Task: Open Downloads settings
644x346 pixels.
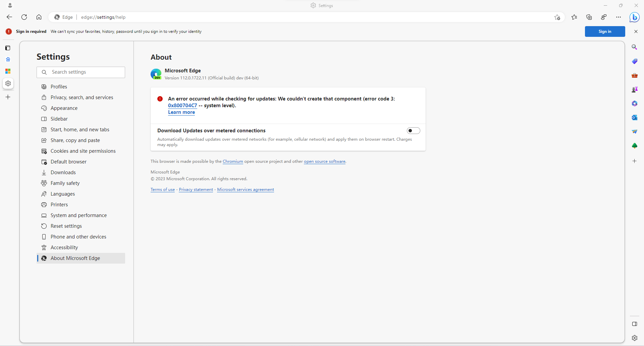Action: (x=81, y=172)
